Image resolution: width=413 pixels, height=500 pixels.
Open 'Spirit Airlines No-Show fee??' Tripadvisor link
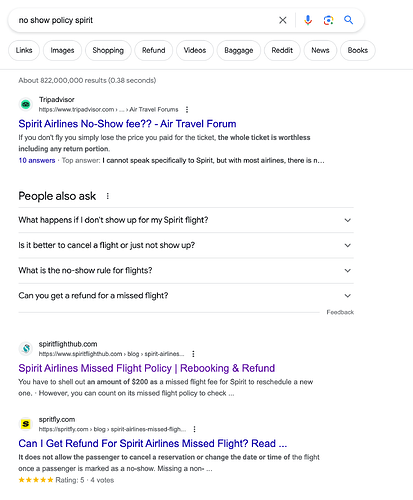coord(127,124)
